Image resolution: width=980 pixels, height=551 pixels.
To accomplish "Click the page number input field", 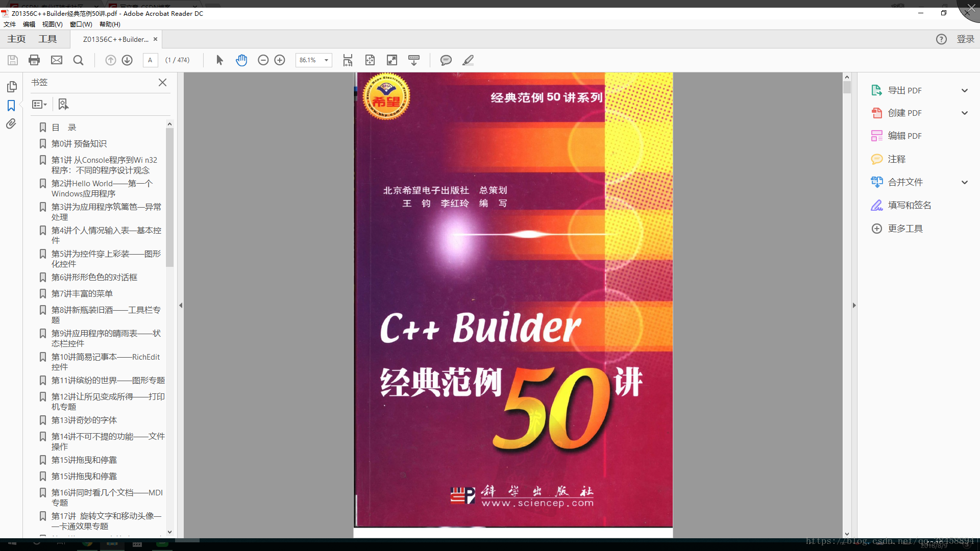I will (150, 60).
